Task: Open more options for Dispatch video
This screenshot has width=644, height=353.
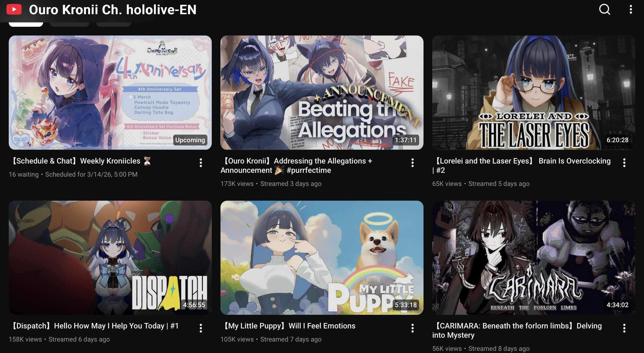Action: [x=201, y=328]
